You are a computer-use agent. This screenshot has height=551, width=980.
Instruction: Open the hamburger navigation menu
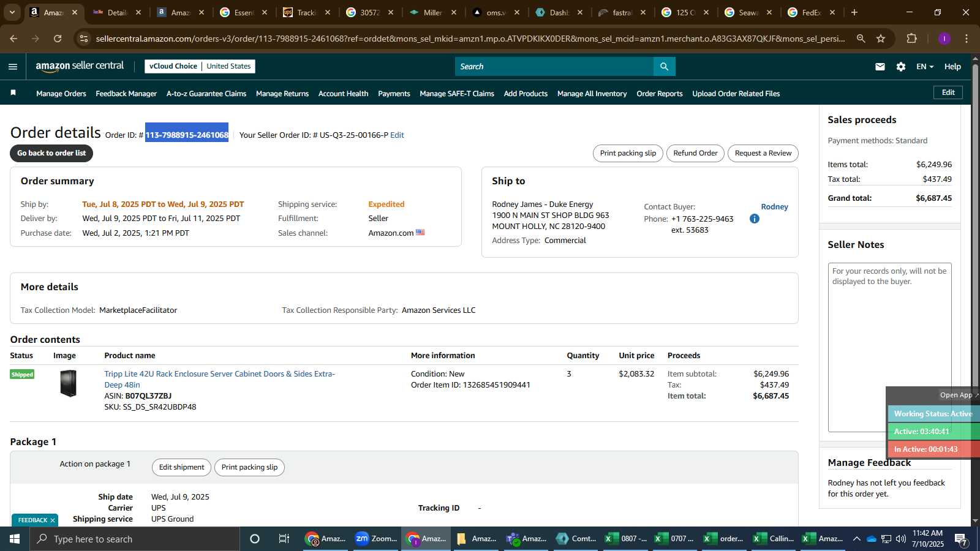point(13,67)
